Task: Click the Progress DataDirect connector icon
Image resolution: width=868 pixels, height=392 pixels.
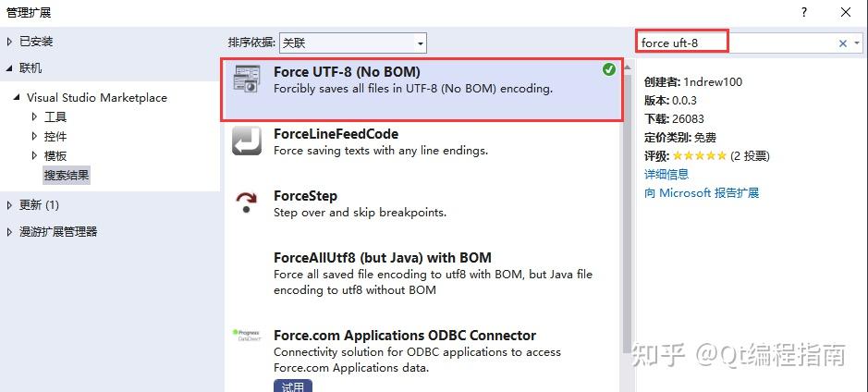Action: coord(247,334)
